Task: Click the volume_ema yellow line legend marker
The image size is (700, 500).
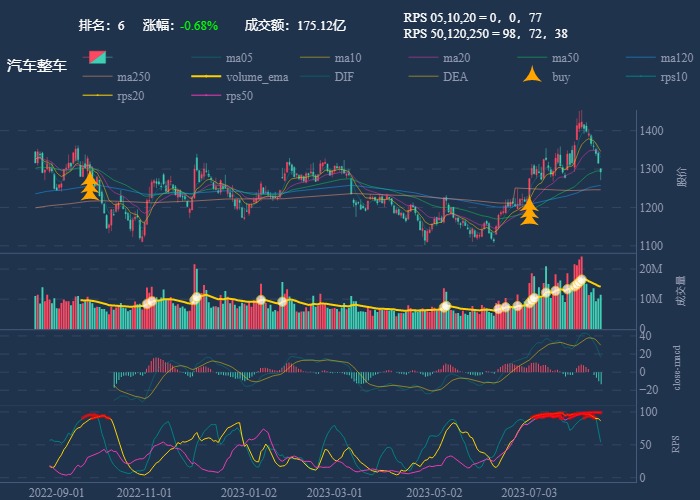Action: point(206,77)
